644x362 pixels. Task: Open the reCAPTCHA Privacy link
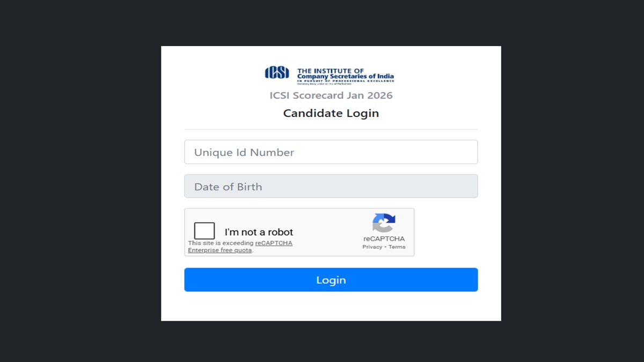point(372,247)
